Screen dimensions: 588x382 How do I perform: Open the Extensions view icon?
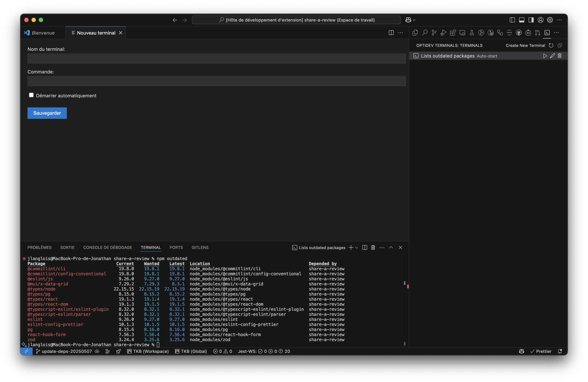click(x=453, y=33)
